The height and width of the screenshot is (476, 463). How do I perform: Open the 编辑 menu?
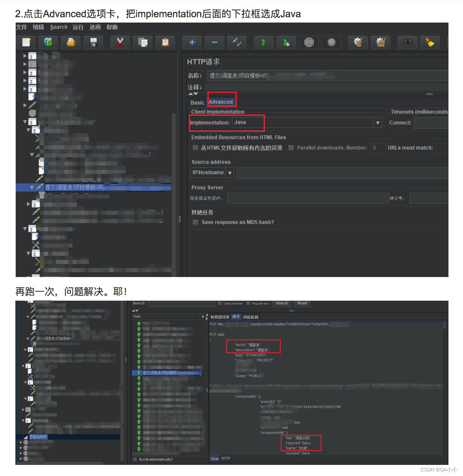coord(38,27)
